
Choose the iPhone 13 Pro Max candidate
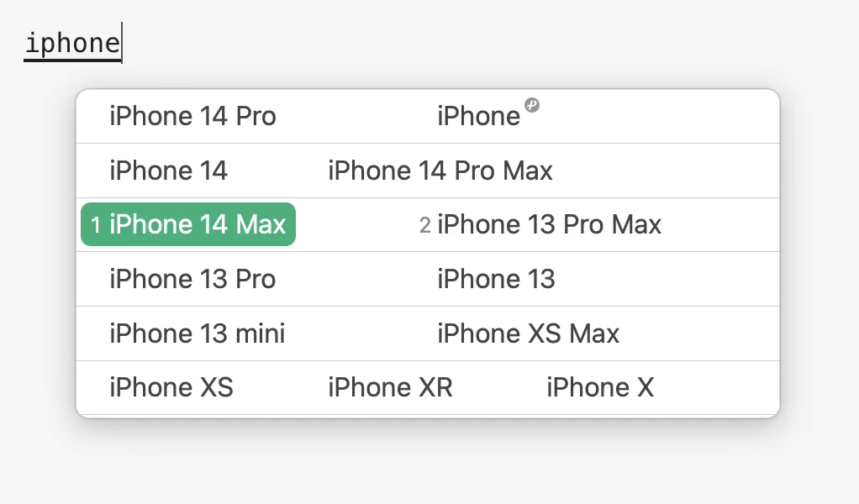point(549,224)
